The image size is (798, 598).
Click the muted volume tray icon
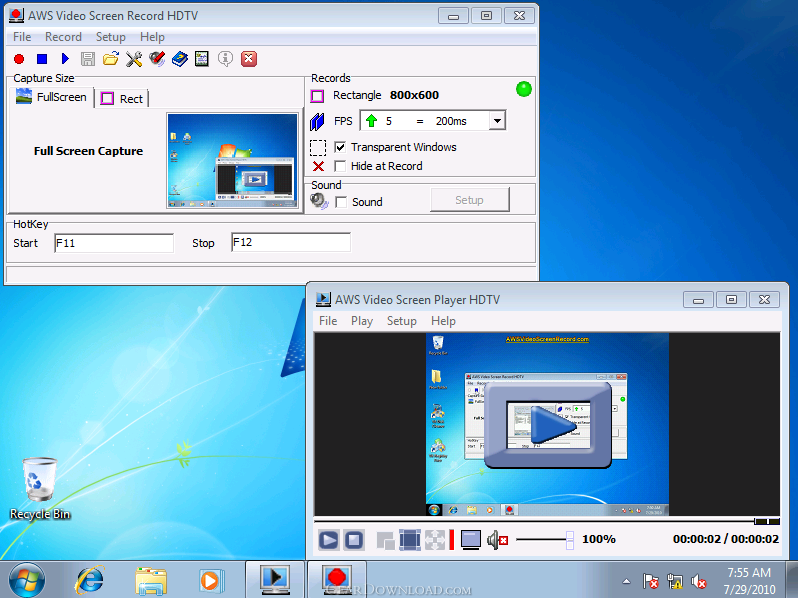(x=698, y=581)
